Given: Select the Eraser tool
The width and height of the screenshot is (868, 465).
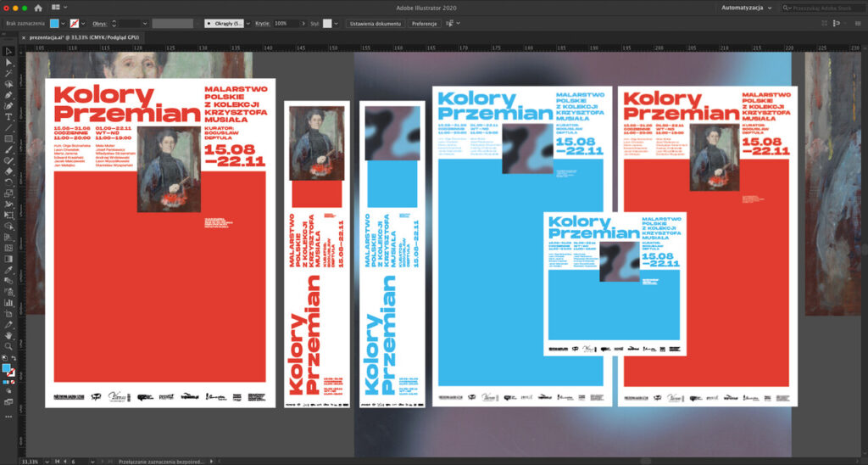Looking at the screenshot, I should 9,171.
